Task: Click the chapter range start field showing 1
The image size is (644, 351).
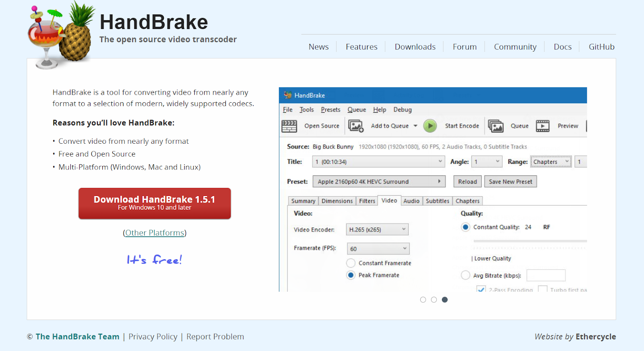Action: (x=580, y=162)
